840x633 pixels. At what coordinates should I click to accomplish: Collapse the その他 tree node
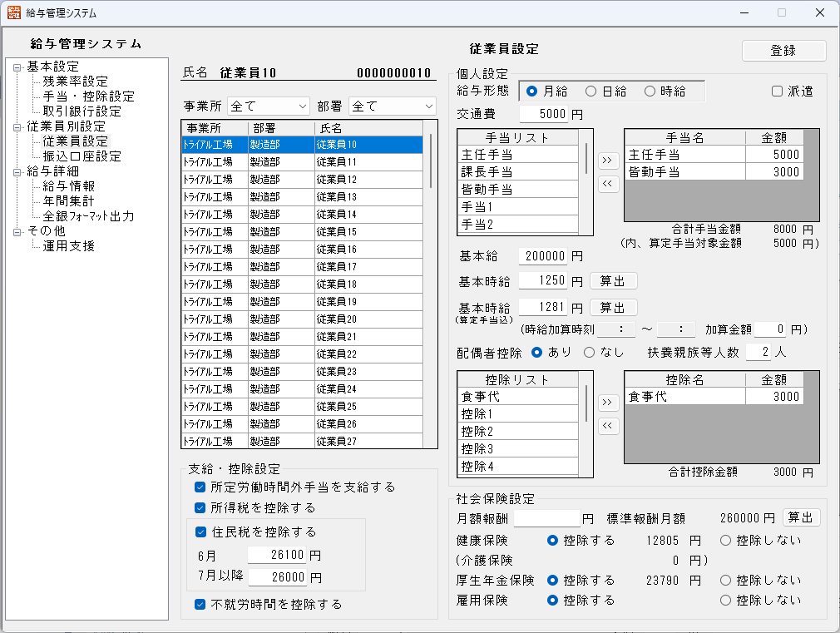click(x=17, y=232)
